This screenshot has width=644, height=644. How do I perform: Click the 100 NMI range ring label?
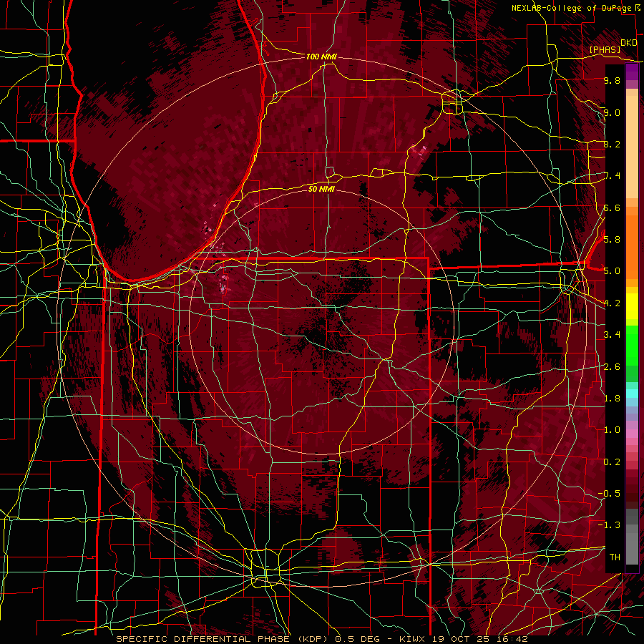[321, 57]
